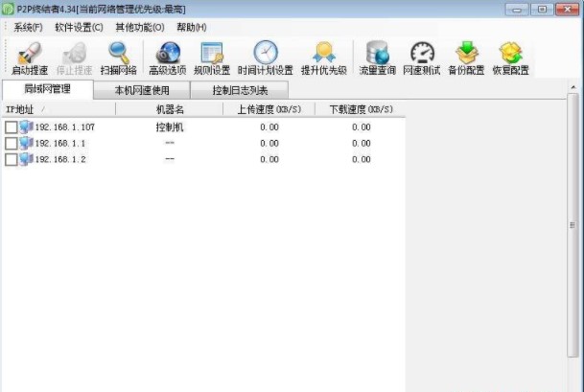Image resolution: width=584 pixels, height=392 pixels.
Task: Select the 192.168.1.2 address text
Action: [x=60, y=159]
